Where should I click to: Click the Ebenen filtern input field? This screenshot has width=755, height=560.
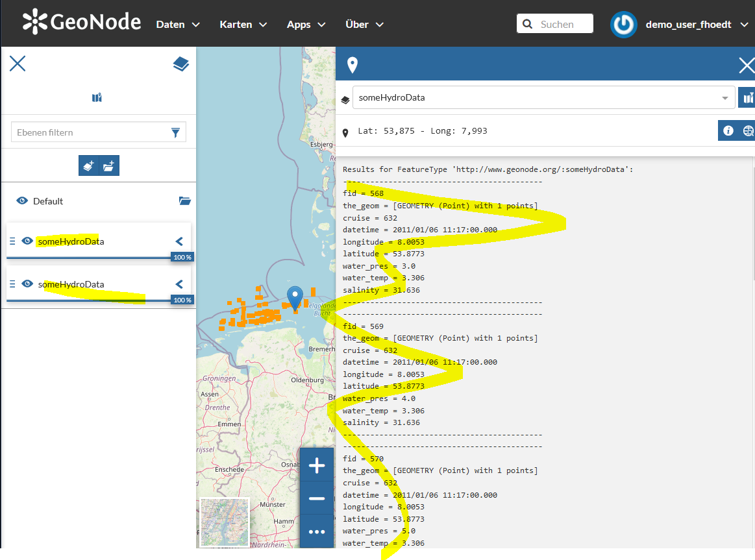[x=99, y=132]
